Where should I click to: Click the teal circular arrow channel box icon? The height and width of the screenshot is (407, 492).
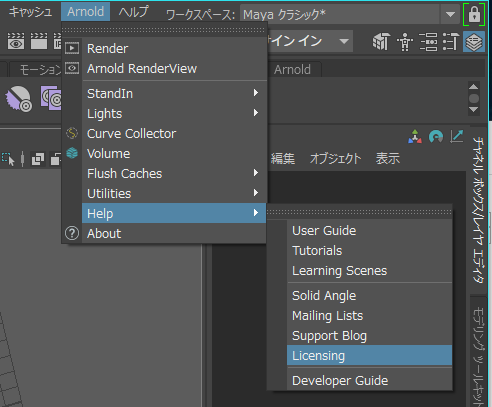click(436, 137)
